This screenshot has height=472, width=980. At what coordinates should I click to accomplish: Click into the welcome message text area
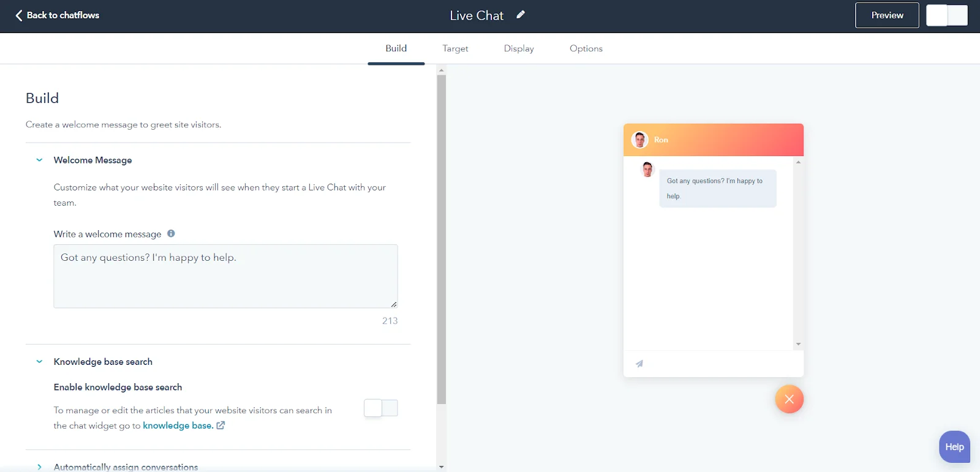pyautogui.click(x=225, y=276)
